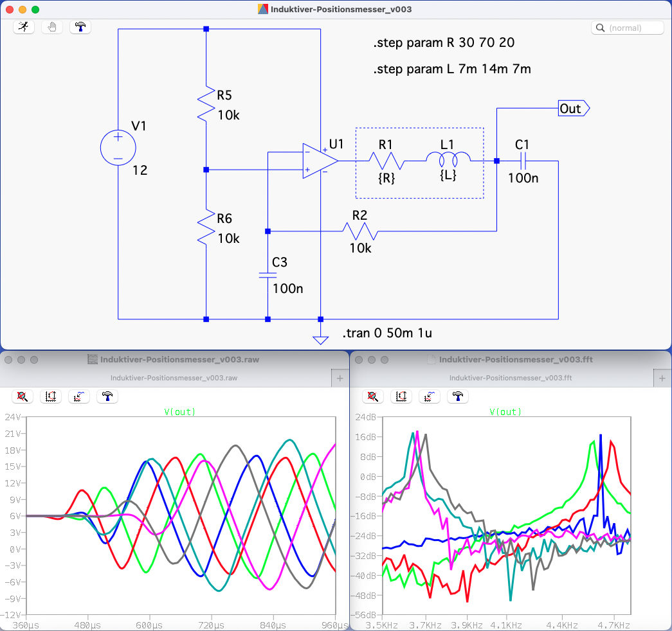The width and height of the screenshot is (672, 631).
Task: Click V(out) trace label in the .raw plot
Action: click(179, 412)
